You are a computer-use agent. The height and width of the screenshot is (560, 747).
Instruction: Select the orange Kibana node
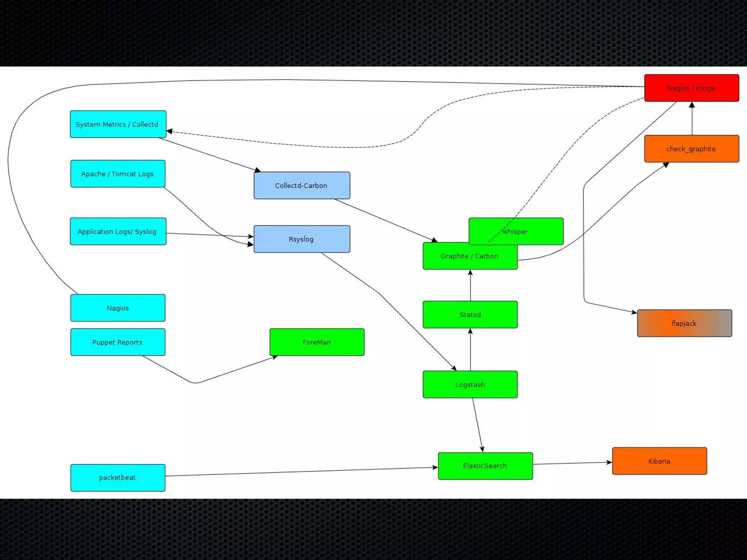coord(659,461)
